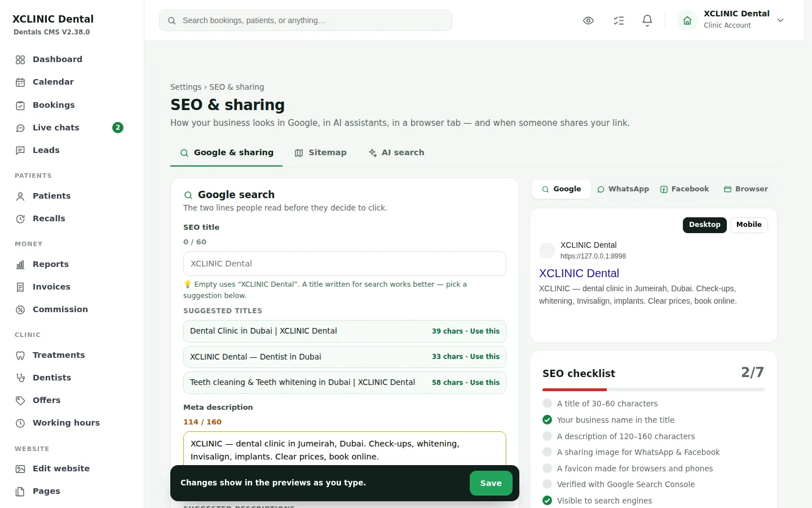Switch preview to Desktop

coord(704,225)
